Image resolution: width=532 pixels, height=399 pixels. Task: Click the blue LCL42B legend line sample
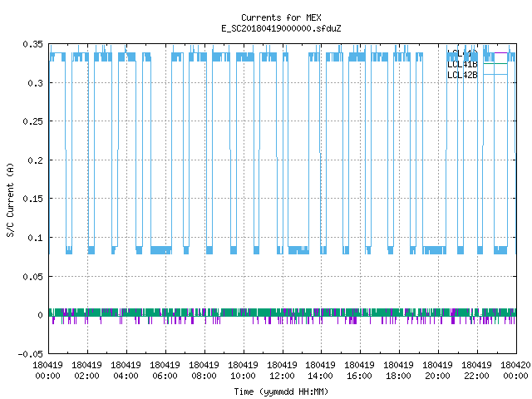[495, 74]
